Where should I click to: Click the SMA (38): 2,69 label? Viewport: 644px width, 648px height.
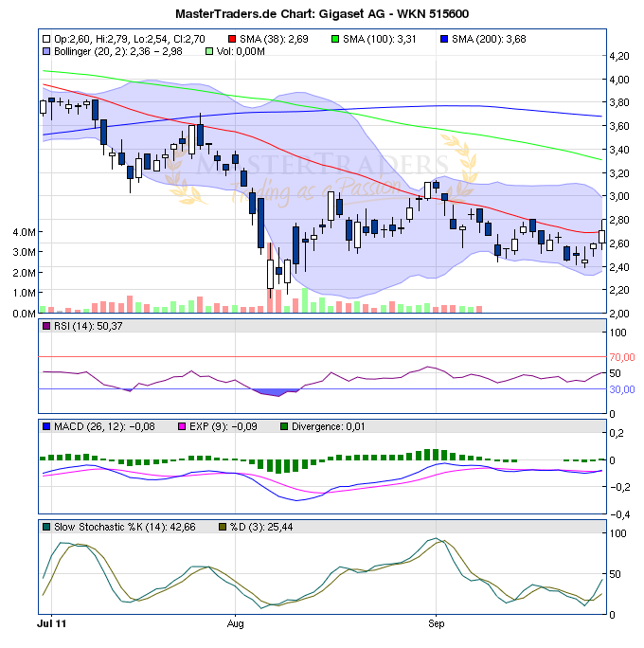point(274,39)
